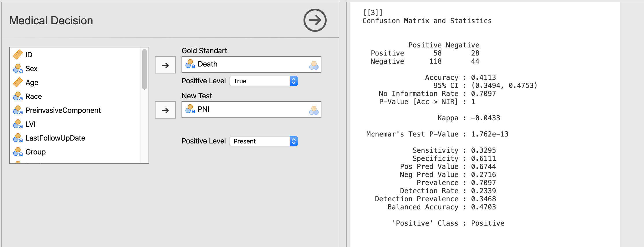Click the Medical Decision panel title
644x247 pixels.
[51, 21]
